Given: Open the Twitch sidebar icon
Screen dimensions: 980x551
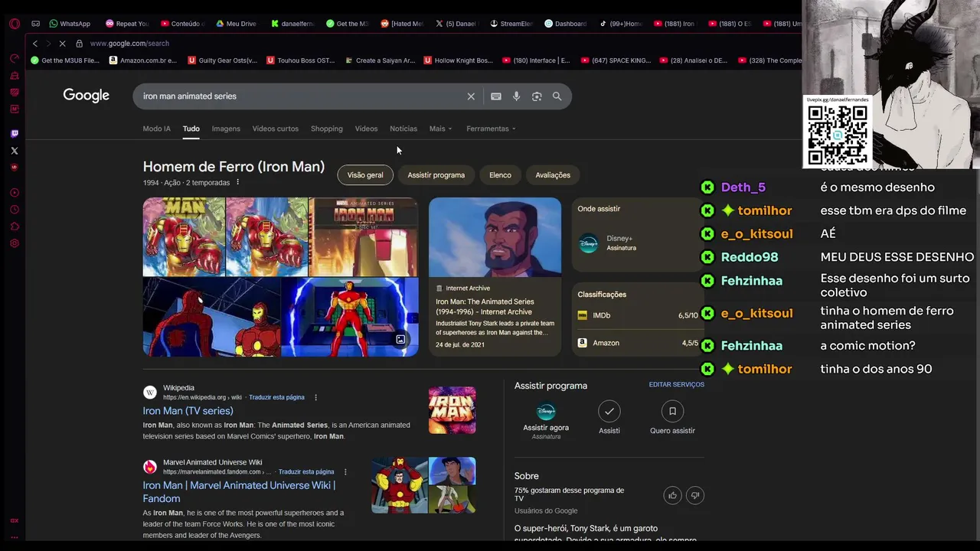Looking at the screenshot, I should click(x=14, y=133).
